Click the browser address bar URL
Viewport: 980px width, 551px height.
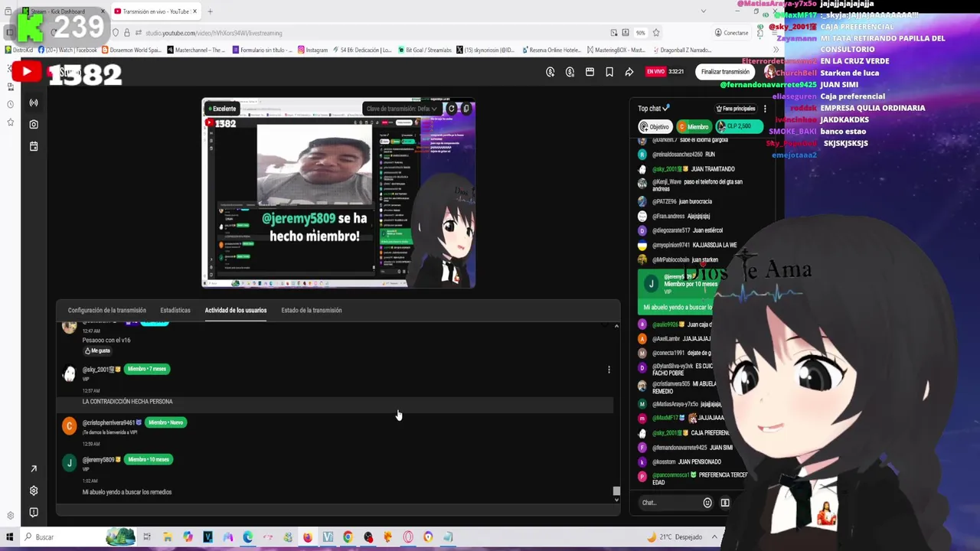[214, 33]
